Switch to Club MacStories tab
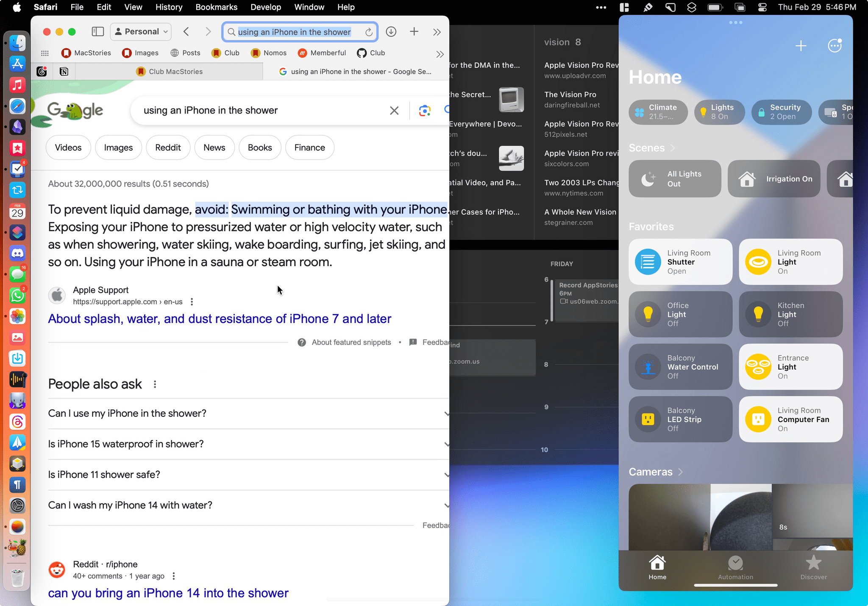 tap(170, 72)
